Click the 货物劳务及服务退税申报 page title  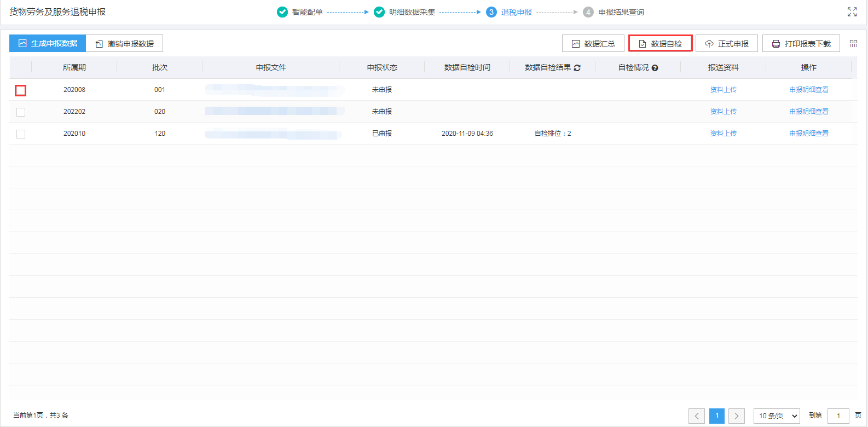click(x=57, y=11)
